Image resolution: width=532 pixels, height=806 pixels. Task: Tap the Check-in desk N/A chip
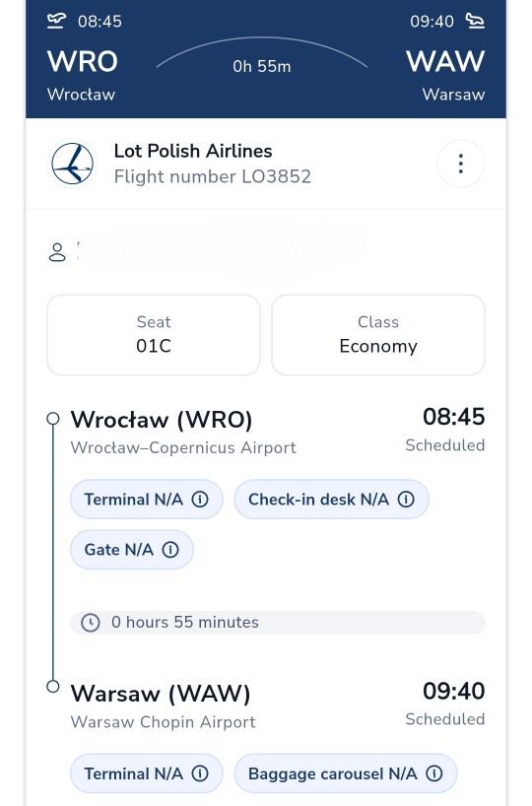click(x=332, y=500)
